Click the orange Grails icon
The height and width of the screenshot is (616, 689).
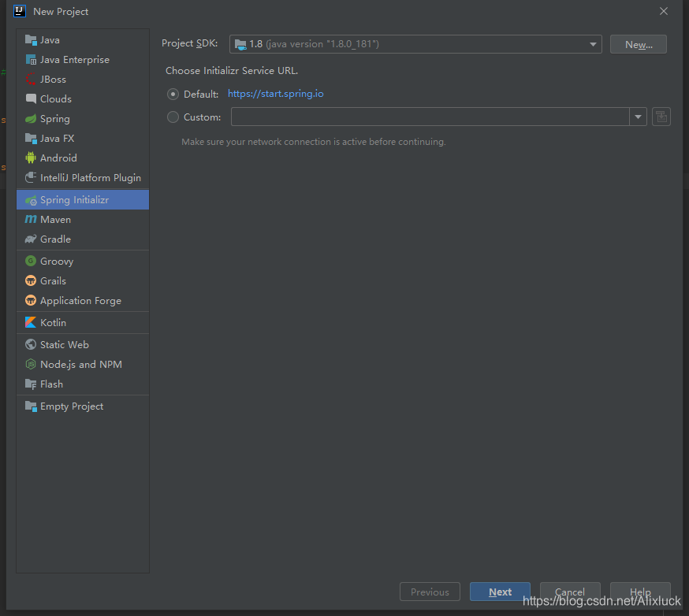pos(31,280)
